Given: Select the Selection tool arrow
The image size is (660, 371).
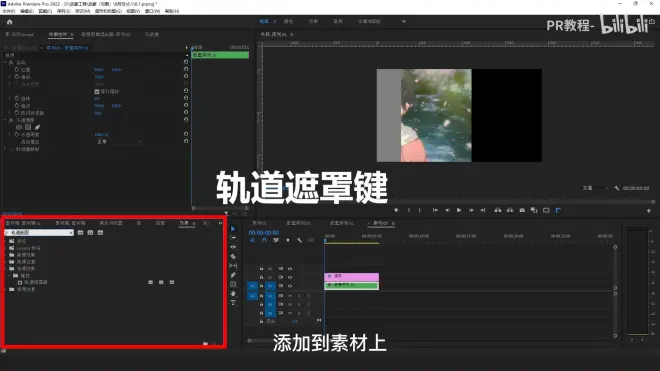Looking at the screenshot, I should (x=233, y=229).
